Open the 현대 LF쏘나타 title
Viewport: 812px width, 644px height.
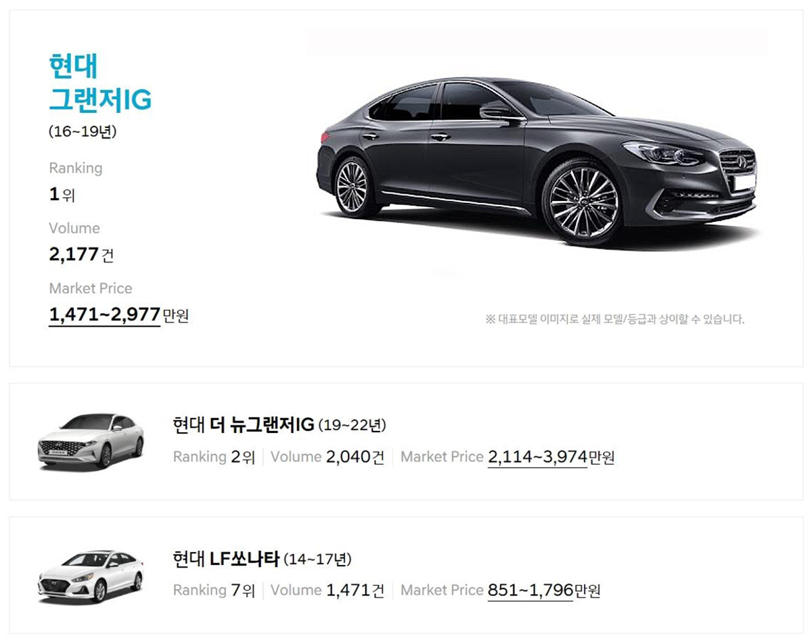[x=226, y=559]
